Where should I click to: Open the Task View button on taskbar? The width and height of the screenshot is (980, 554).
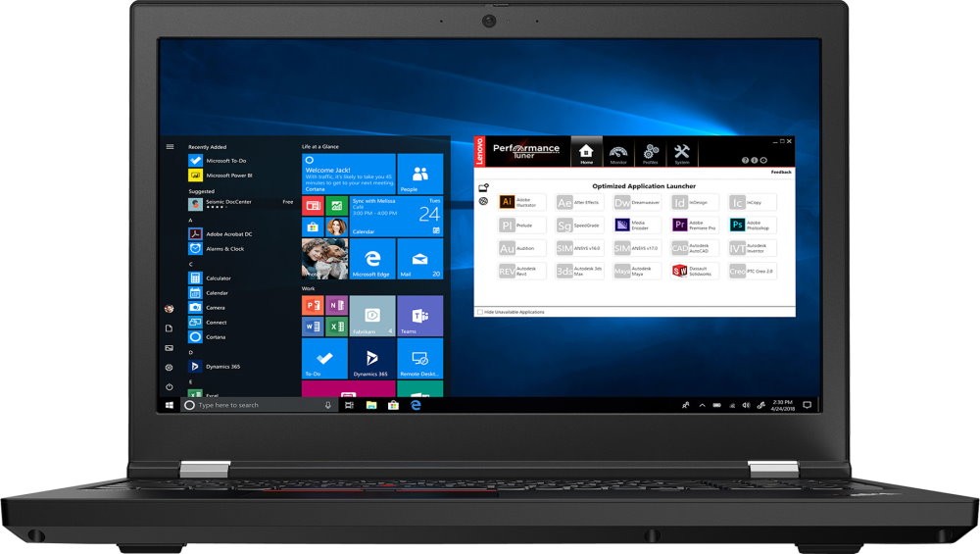(350, 405)
